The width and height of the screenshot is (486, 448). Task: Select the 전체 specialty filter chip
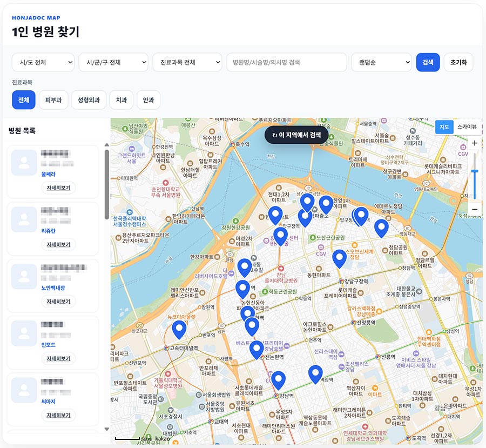tap(24, 100)
